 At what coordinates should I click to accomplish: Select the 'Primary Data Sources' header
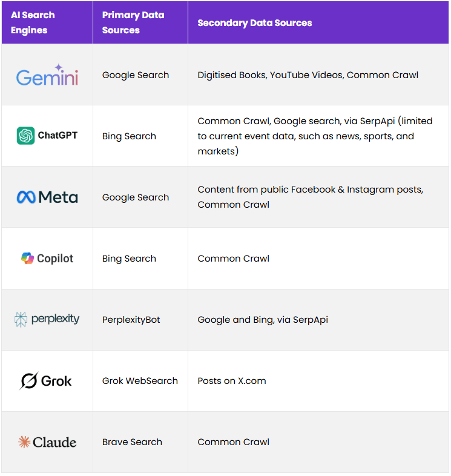pyautogui.click(x=133, y=22)
